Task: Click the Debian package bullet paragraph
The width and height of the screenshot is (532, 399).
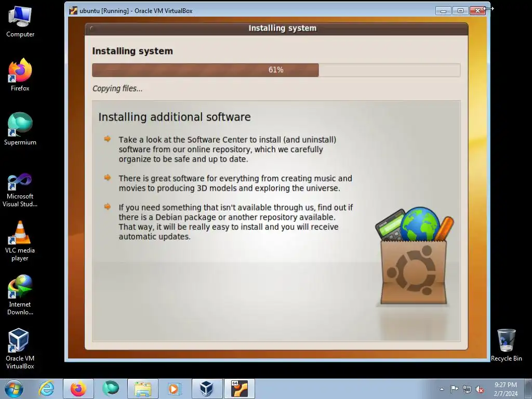Action: point(236,222)
